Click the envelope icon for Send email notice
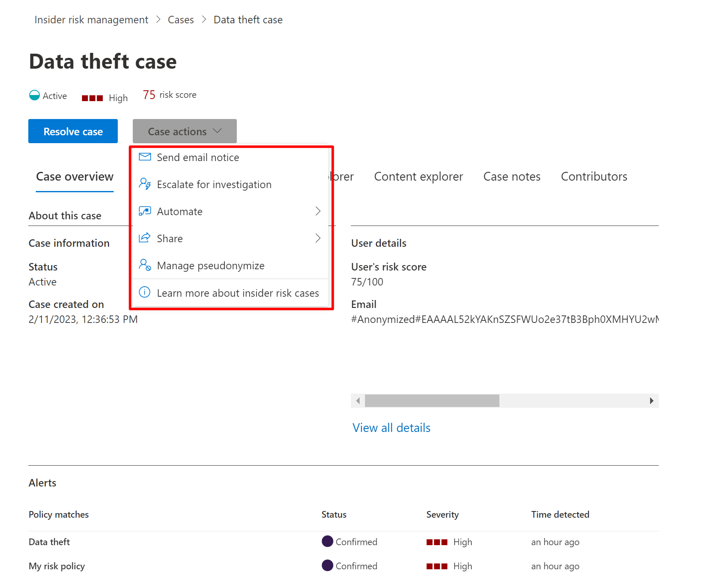Screen dimensions: 720x588 click(144, 157)
